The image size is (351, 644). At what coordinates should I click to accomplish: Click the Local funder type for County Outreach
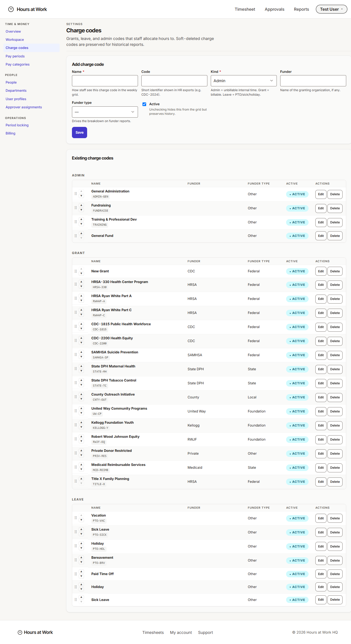click(252, 397)
